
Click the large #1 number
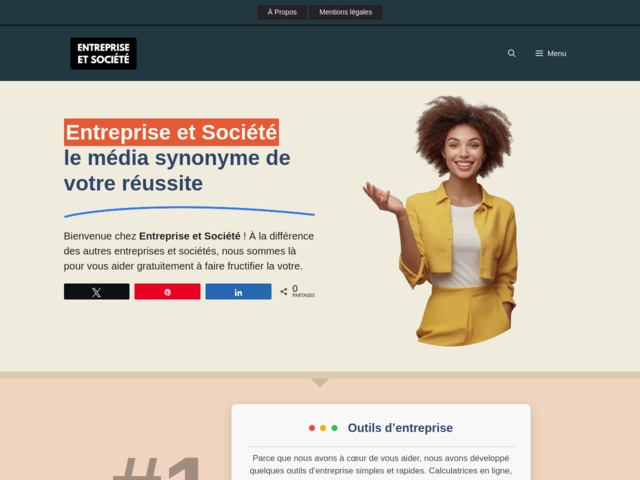157,469
